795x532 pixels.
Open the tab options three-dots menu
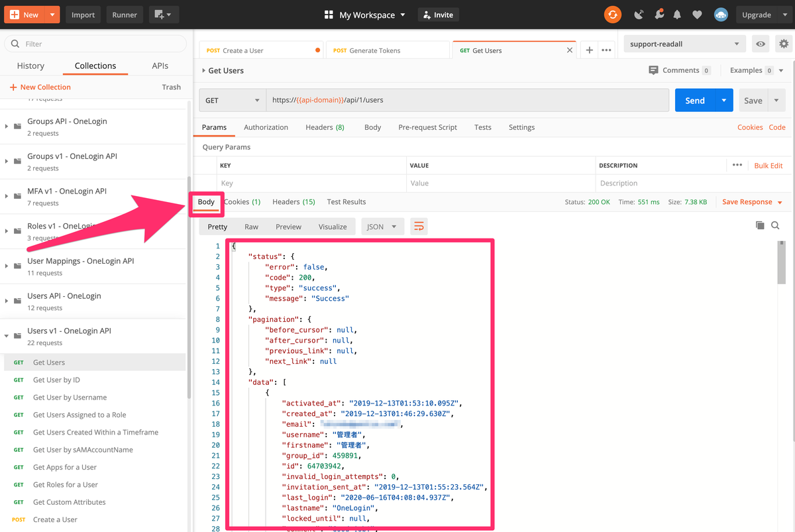(x=606, y=50)
